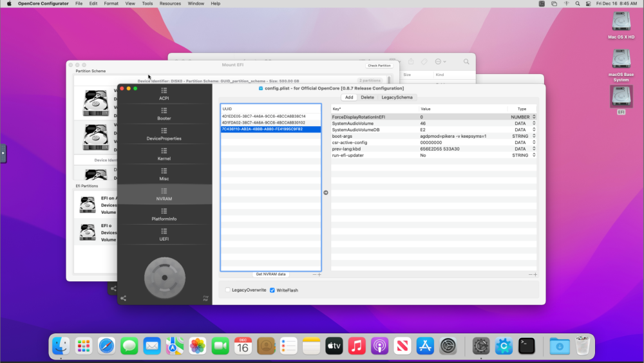Click the Value column header
The width and height of the screenshot is (644, 363).
coord(463,109)
